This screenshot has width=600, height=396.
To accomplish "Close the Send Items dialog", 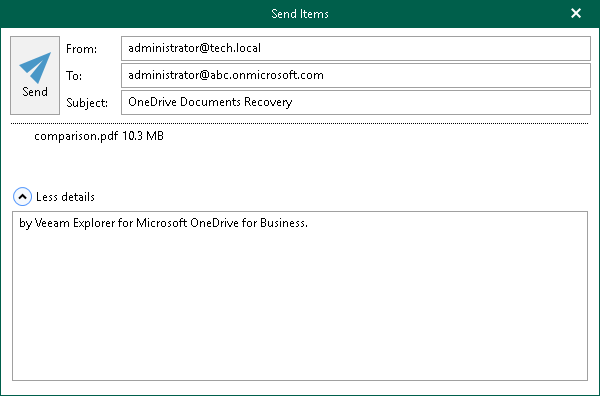I will click(576, 13).
